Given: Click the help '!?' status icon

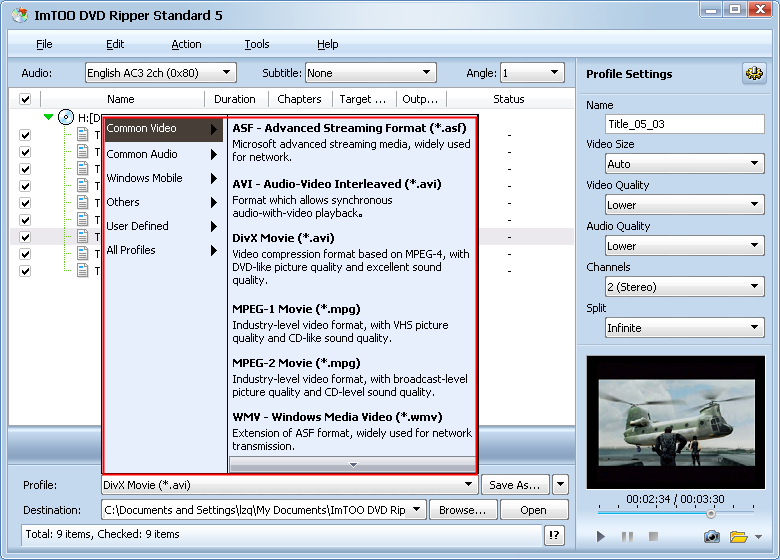Looking at the screenshot, I should [x=554, y=535].
